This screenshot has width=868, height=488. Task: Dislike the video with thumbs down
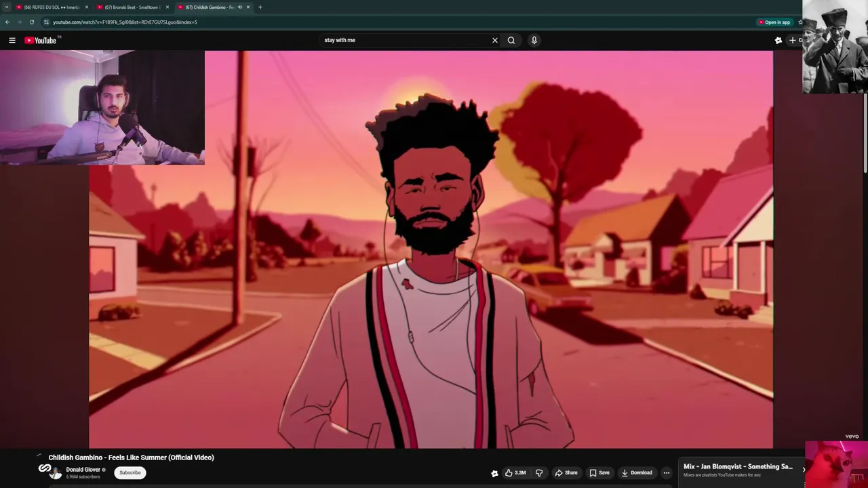(540, 472)
